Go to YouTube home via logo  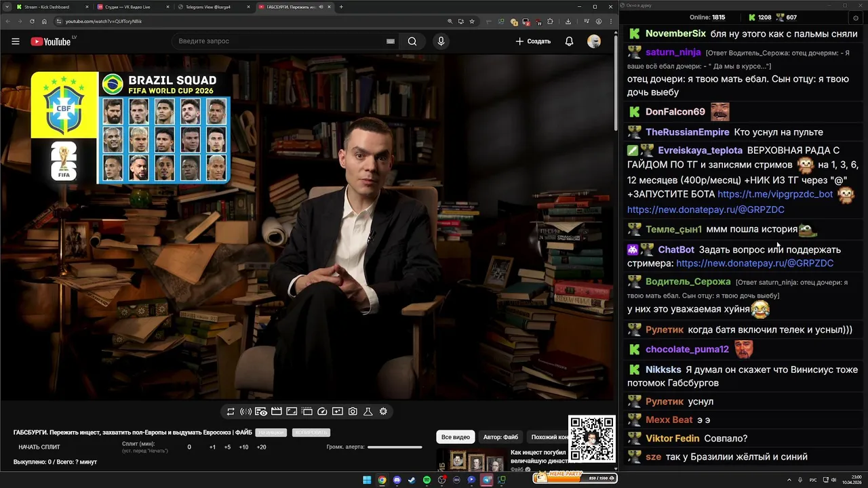(x=51, y=41)
